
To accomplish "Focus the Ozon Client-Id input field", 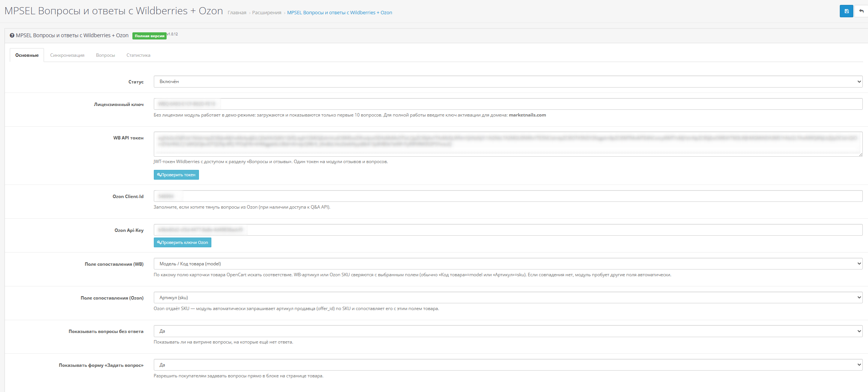I will (x=508, y=196).
